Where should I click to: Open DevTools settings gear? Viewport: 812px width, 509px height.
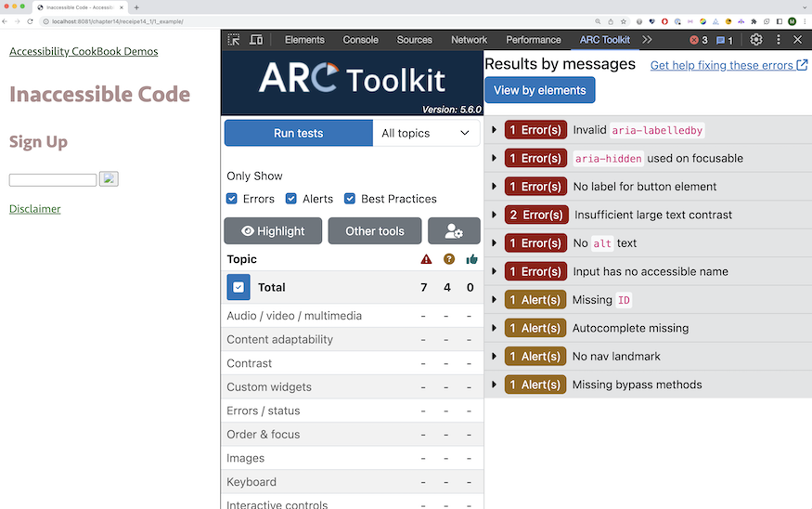[x=756, y=40]
